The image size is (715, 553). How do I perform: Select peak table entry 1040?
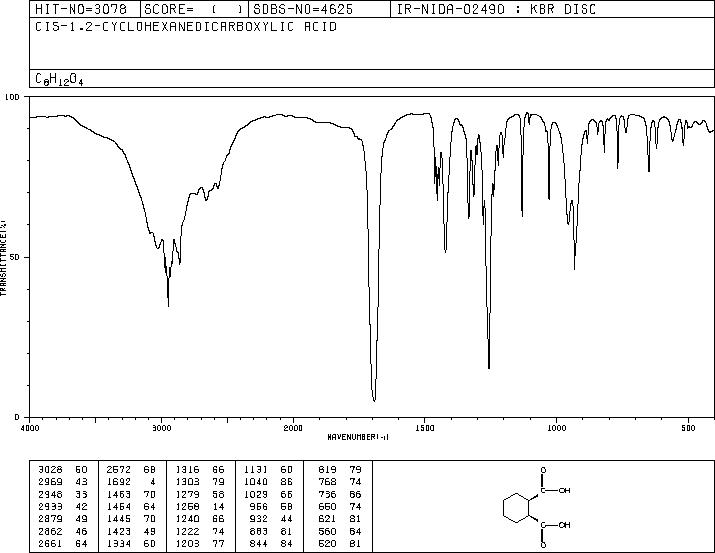[255, 482]
